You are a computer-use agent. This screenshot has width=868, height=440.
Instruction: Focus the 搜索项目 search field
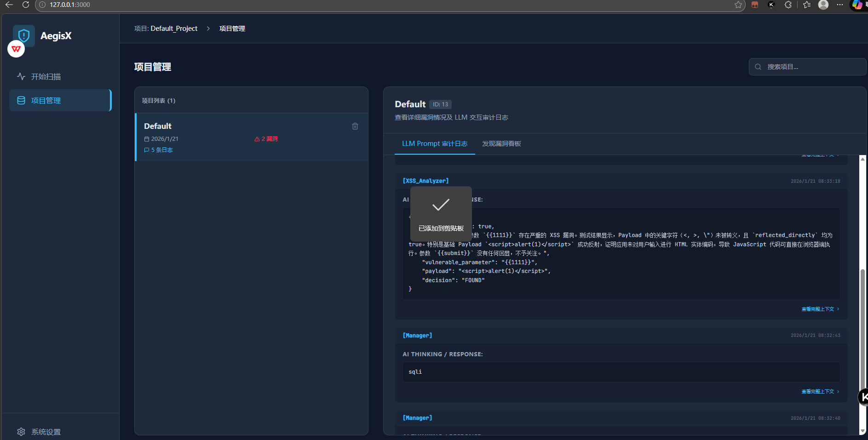tap(807, 67)
